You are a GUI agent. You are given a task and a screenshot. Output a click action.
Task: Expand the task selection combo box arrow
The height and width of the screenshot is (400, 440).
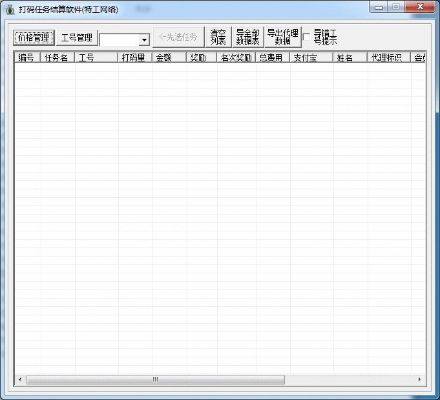point(144,40)
